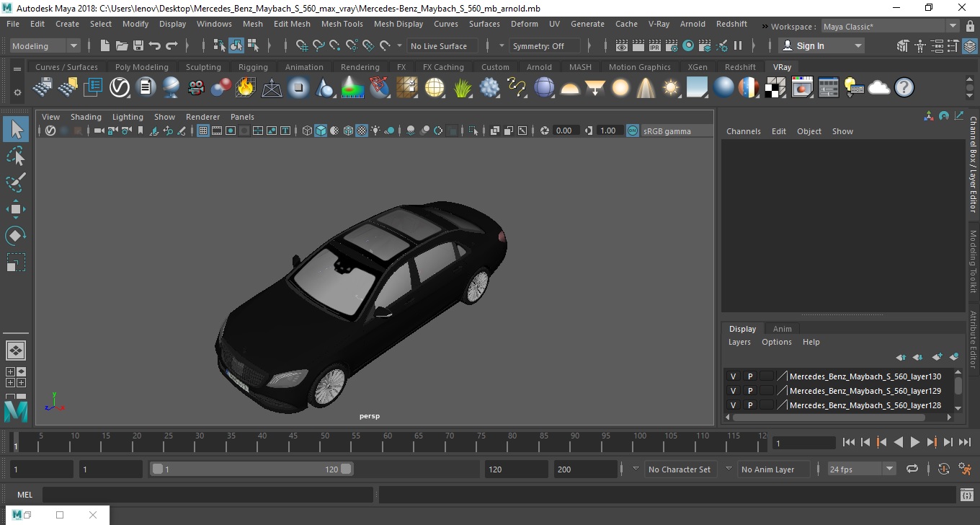
Task: Click the MEL script language label
Action: click(24, 495)
